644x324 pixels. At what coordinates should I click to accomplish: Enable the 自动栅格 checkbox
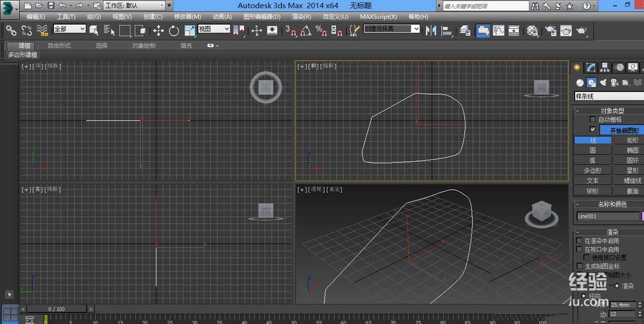[x=593, y=119]
